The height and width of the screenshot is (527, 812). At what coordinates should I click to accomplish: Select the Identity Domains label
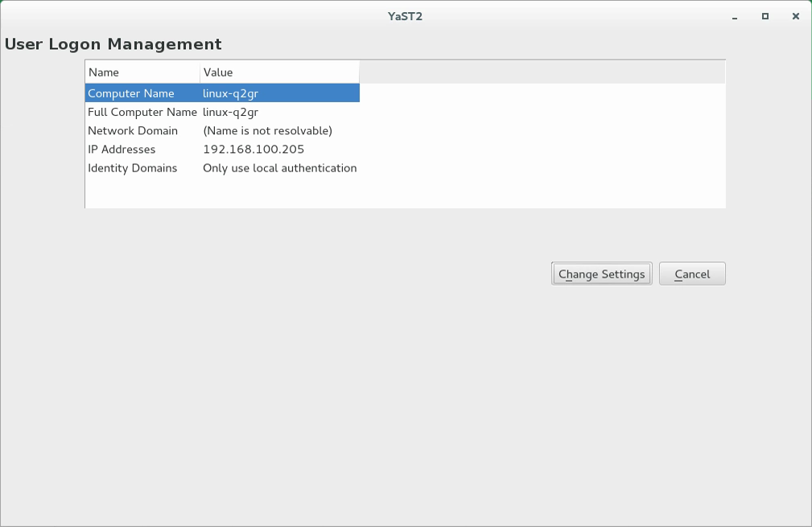point(132,167)
